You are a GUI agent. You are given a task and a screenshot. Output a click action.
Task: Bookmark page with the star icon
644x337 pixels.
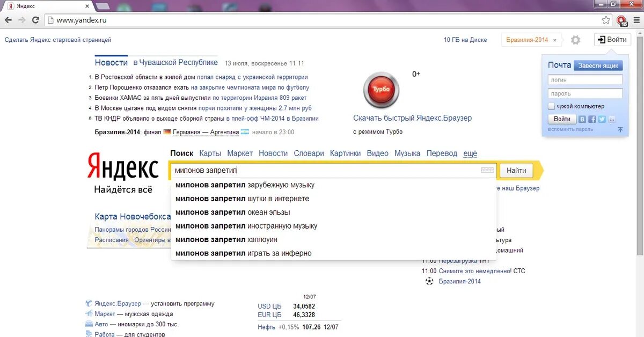[606, 20]
